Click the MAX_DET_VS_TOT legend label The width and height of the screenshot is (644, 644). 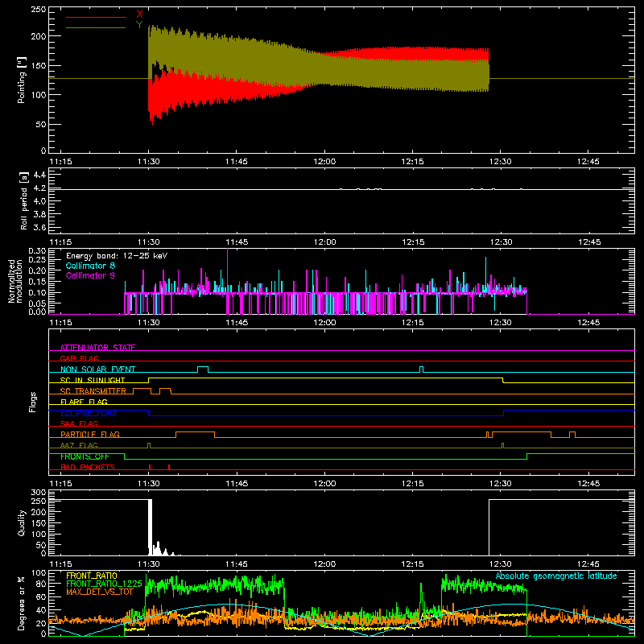click(100, 592)
